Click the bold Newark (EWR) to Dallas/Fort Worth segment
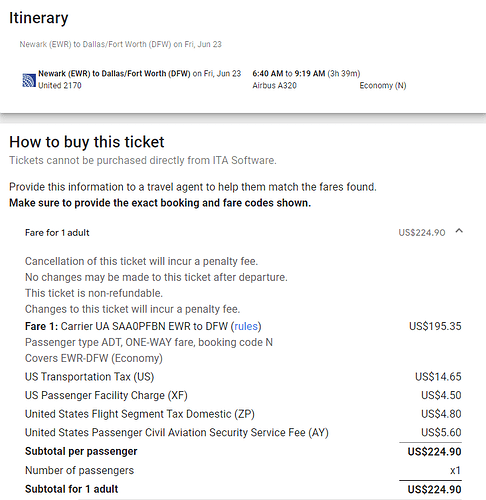 coord(114,73)
